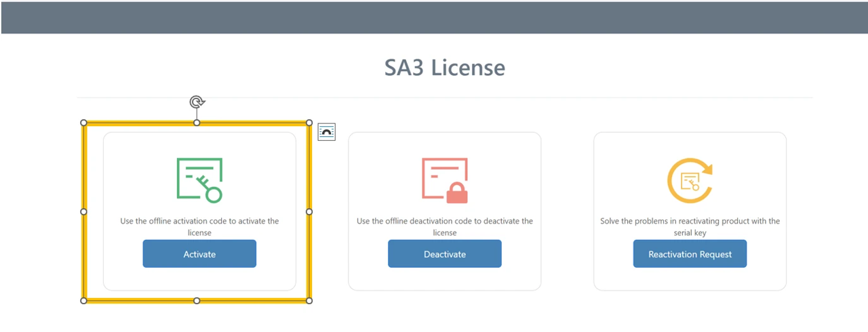Screen dimensions: 868x332
Task: Click the yellow circular reactivation icon
Action: pyautogui.click(x=690, y=180)
